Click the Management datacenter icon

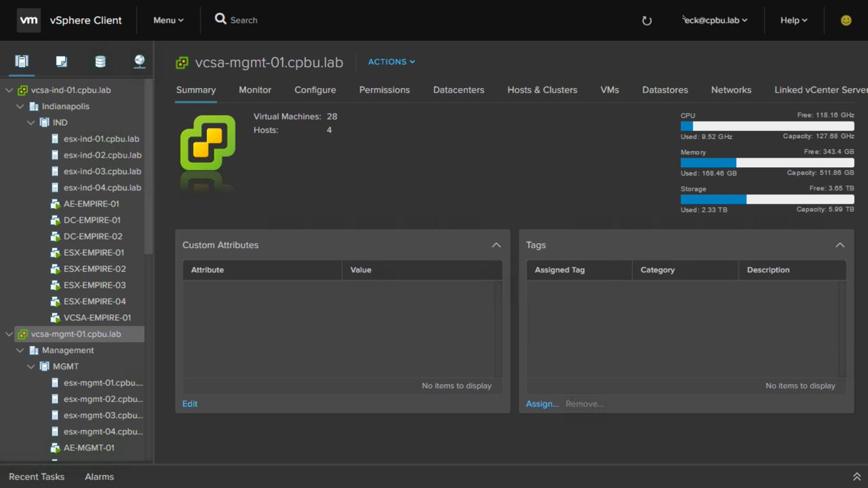pos(34,350)
